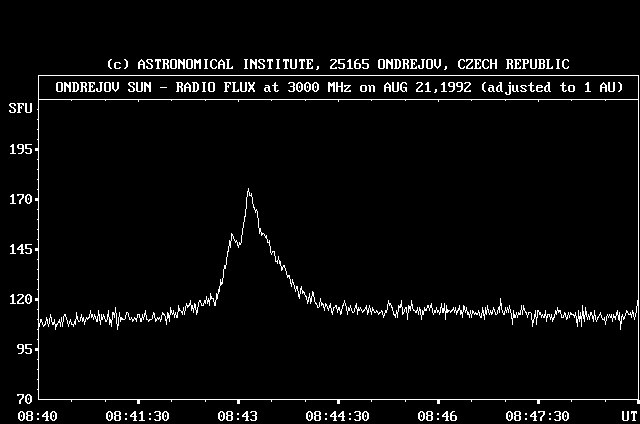Click the SFU y-axis unit label
640x424 pixels.
(20, 106)
